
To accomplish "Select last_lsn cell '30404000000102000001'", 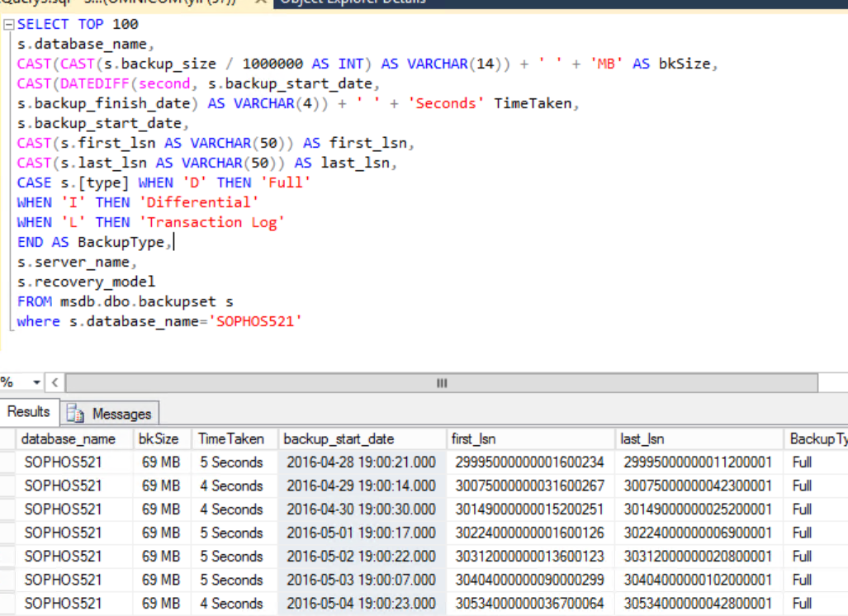I will [699, 580].
